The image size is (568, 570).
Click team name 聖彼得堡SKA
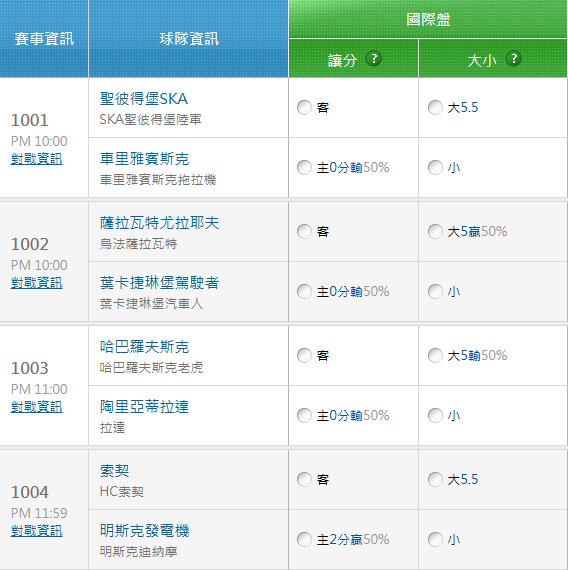(x=144, y=99)
